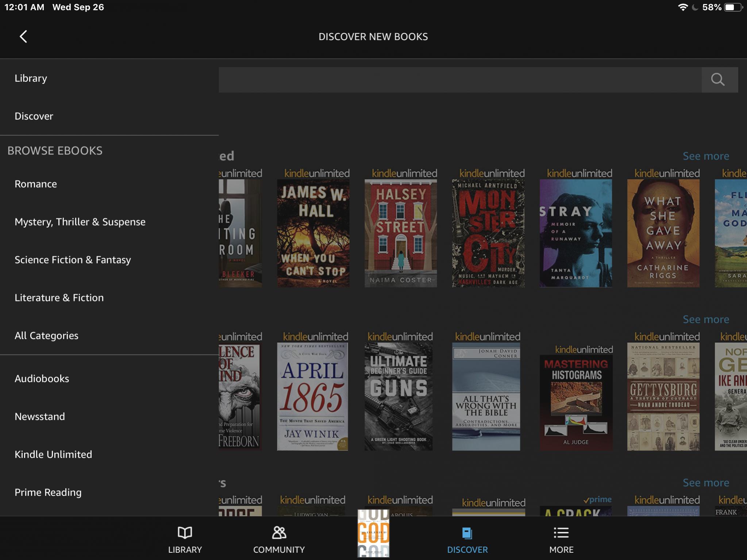This screenshot has width=747, height=560.
Task: Expand All Categories list
Action: 46,336
